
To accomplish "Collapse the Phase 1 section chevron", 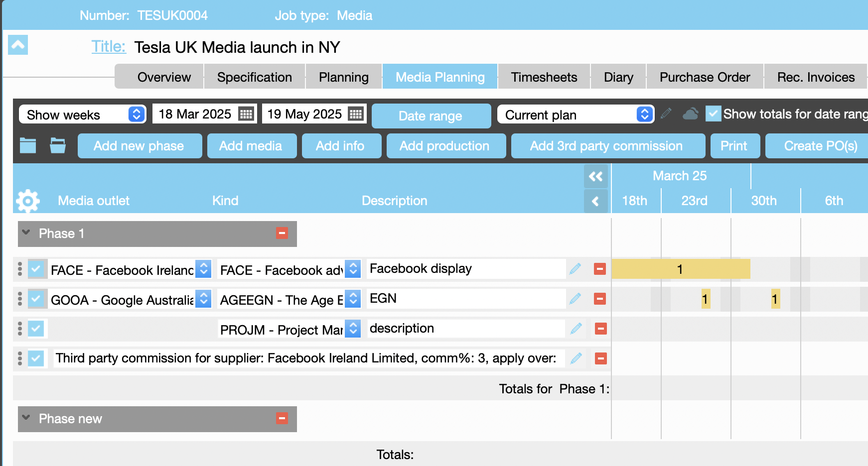I will click(x=26, y=233).
